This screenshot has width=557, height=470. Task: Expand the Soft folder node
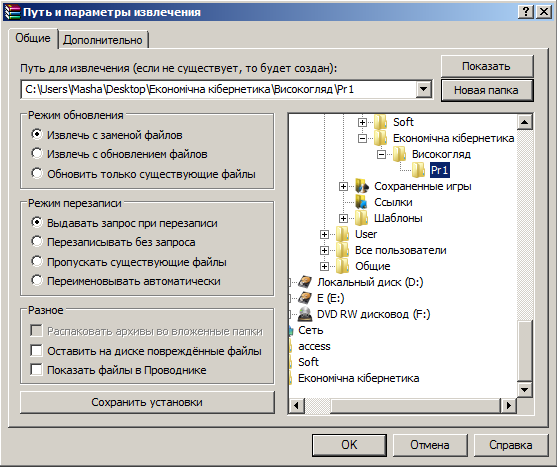(362, 122)
